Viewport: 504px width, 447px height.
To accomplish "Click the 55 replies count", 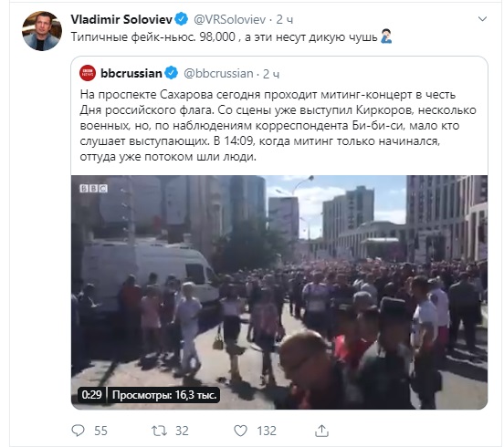I will (x=100, y=431).
